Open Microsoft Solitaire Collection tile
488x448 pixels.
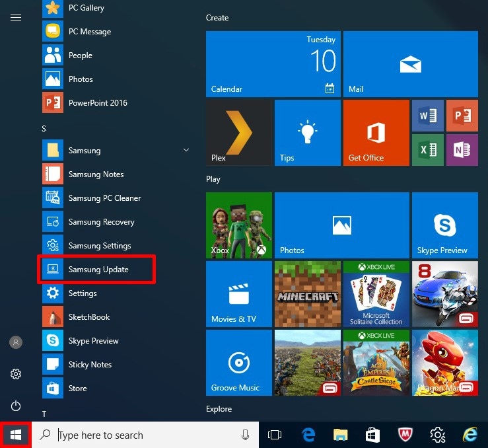point(376,294)
